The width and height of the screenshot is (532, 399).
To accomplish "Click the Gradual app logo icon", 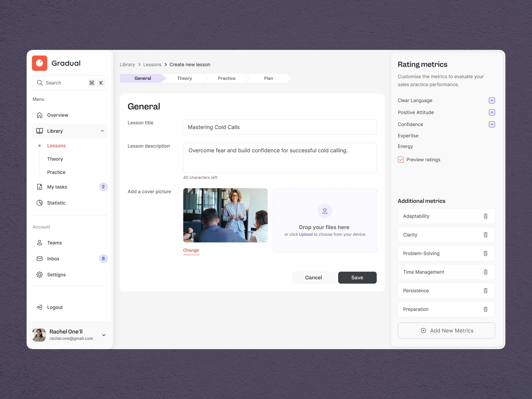I will tap(39, 63).
